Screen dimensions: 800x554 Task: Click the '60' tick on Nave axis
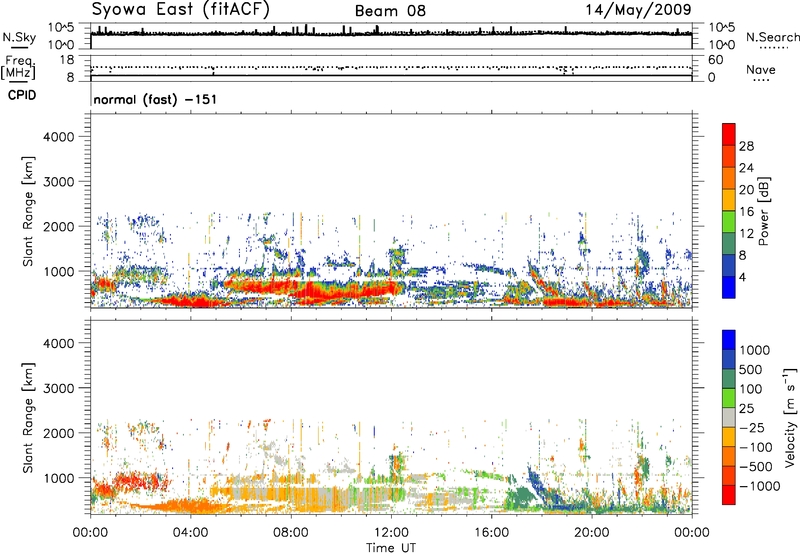pyautogui.click(x=715, y=60)
